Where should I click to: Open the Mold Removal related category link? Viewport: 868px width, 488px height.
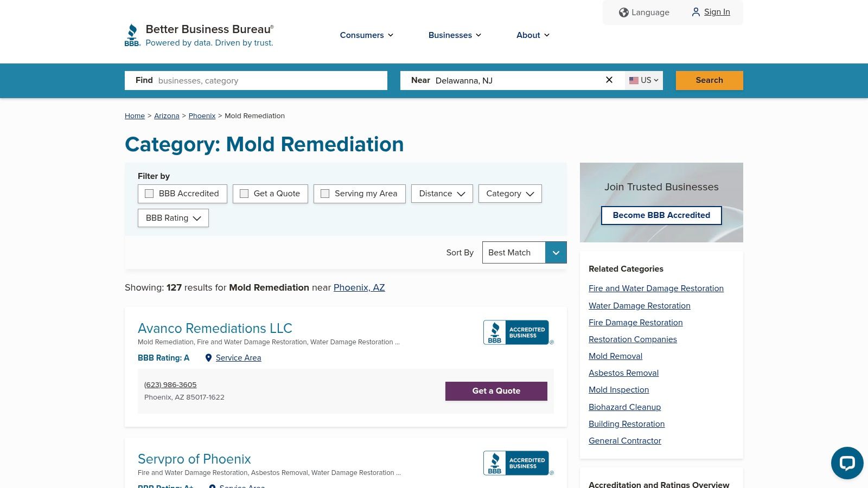pos(615,356)
